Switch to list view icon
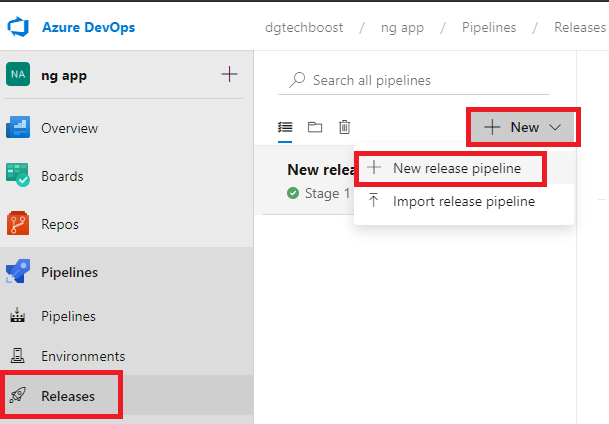609x424 pixels. coord(285,127)
